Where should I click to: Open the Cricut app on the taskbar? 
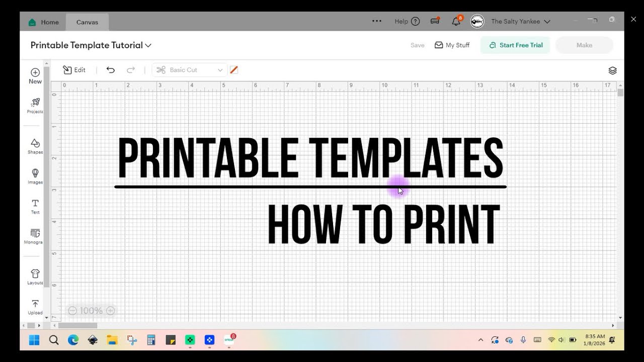click(229, 340)
